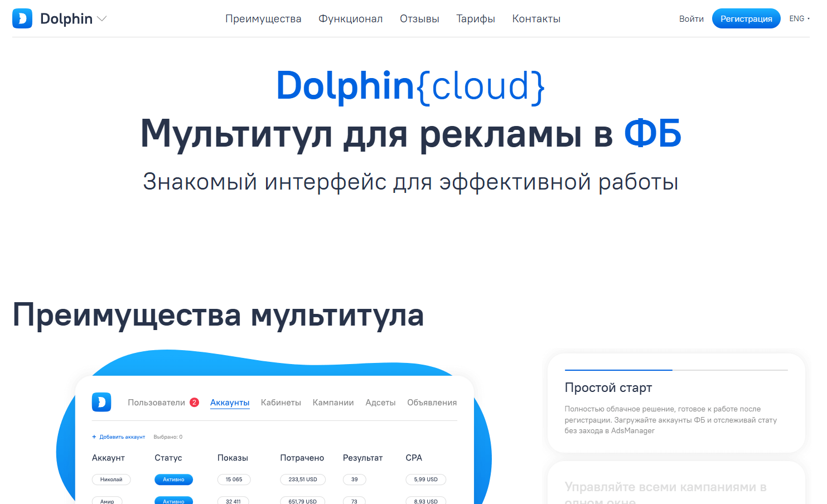This screenshot has height=504, width=827.
Task: Click the Показы column header
Action: (233, 458)
